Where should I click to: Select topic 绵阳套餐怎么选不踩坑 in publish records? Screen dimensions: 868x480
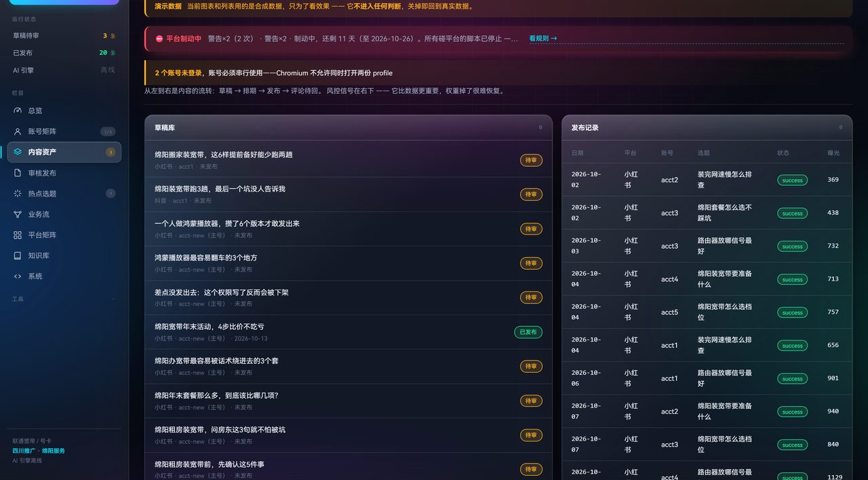(x=725, y=213)
